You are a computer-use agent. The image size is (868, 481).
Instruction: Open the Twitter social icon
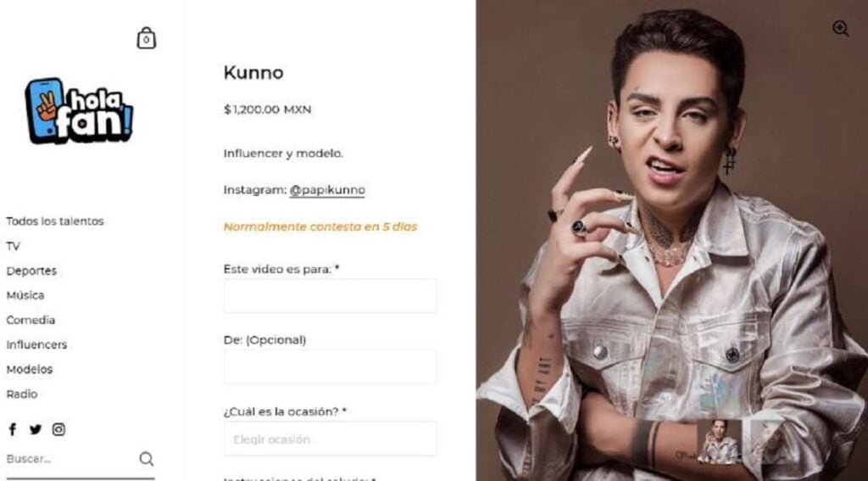click(36, 429)
